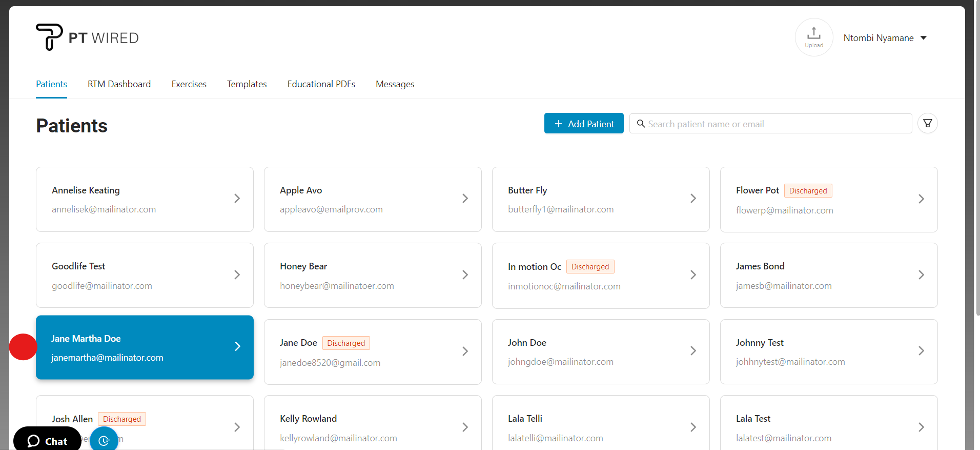Screen dimensions: 980x450
Task: Open Honey Bear patient card
Action: pos(372,276)
